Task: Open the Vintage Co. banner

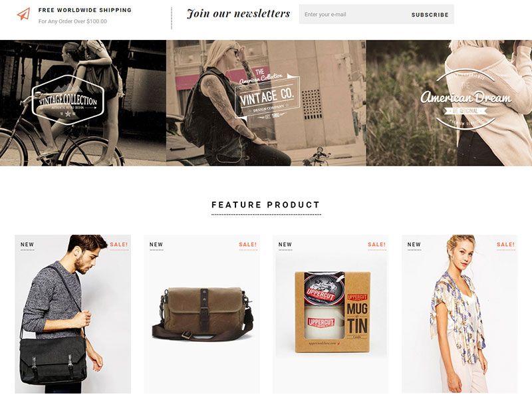Action: (266, 103)
